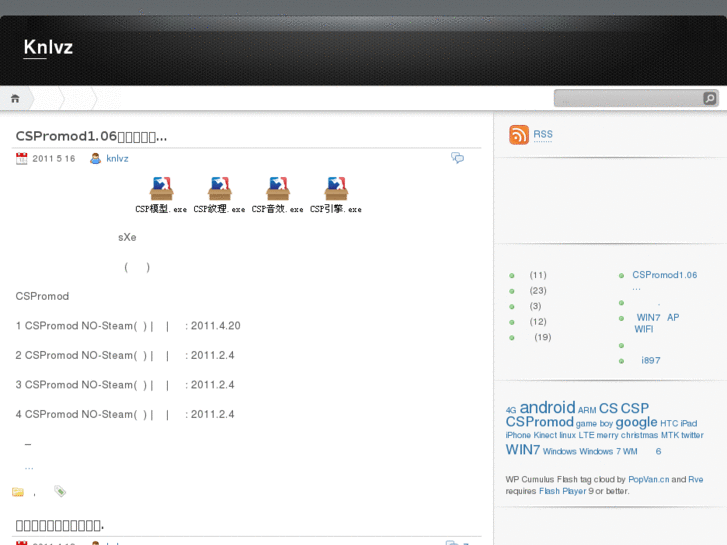
Task: Select the merry christmas tag
Action: click(627, 435)
